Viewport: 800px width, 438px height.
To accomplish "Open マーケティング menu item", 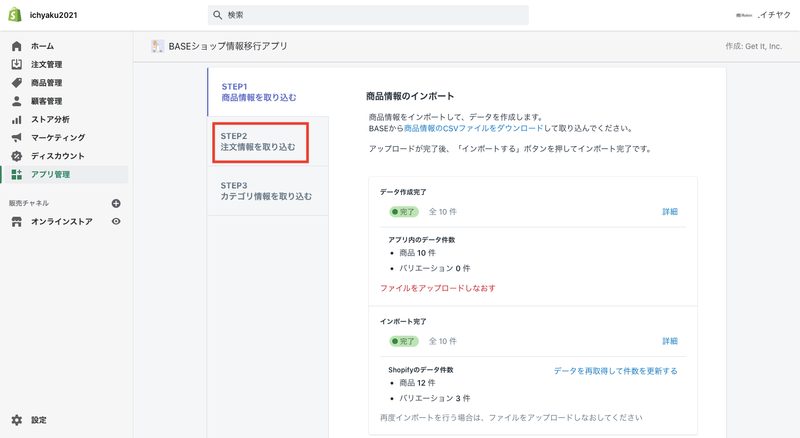I will (58, 137).
